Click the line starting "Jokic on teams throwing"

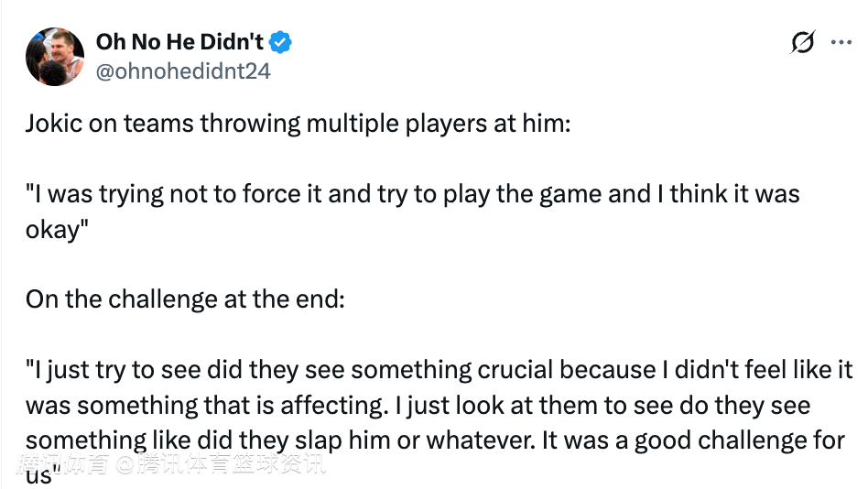[298, 123]
